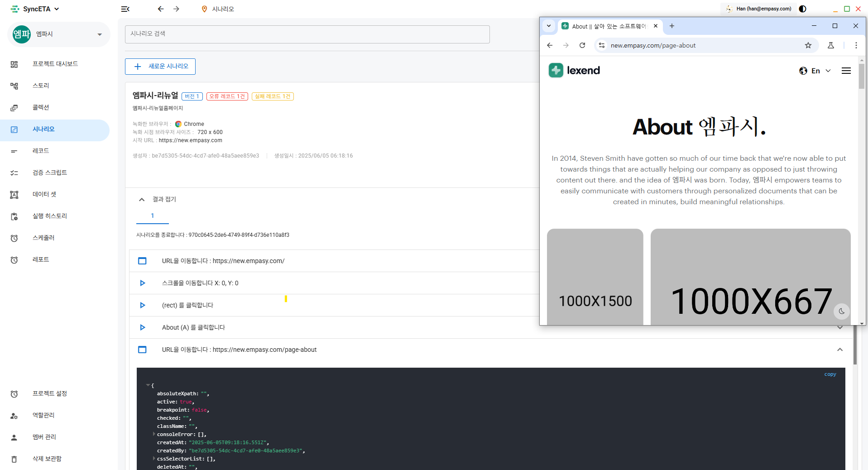Open Chrome tab search dropdown

click(549, 26)
